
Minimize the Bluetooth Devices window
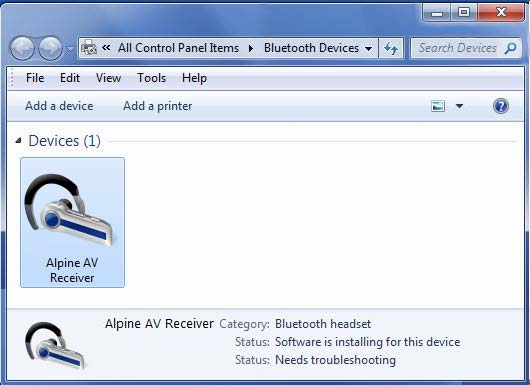click(x=437, y=13)
